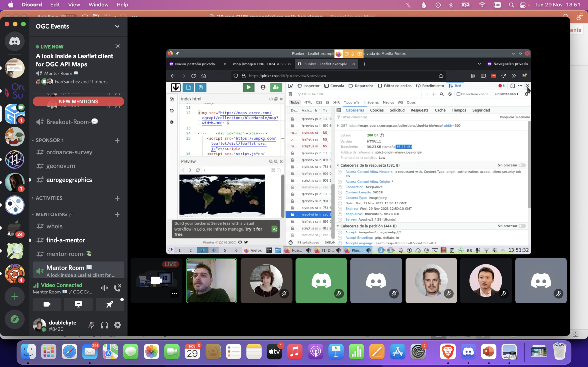Viewport: 588px width, 367px height.
Task: Click Plunker new file icon in stream
Action: [x=188, y=87]
